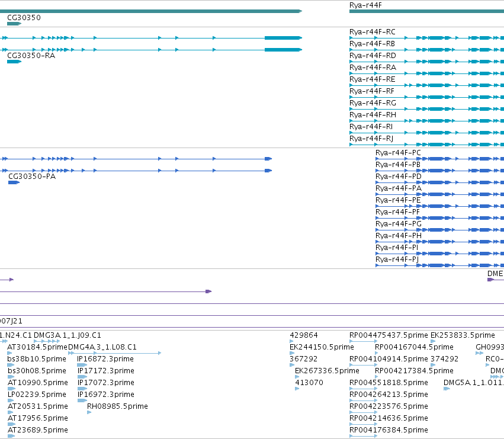Click EST IP16872.3prime
Screen dimensions: 504x439
[x=105, y=359]
